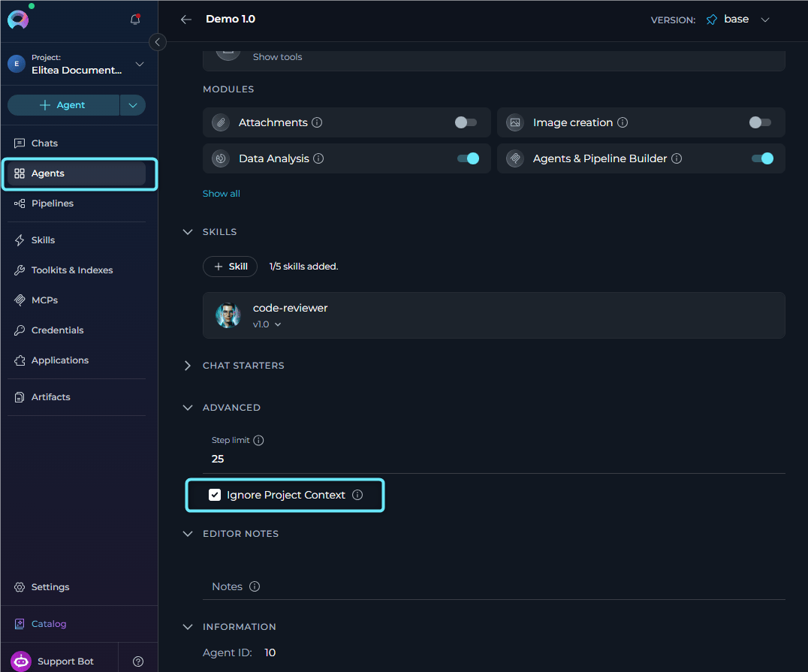Click the code-reviewer skill name

pyautogui.click(x=290, y=308)
